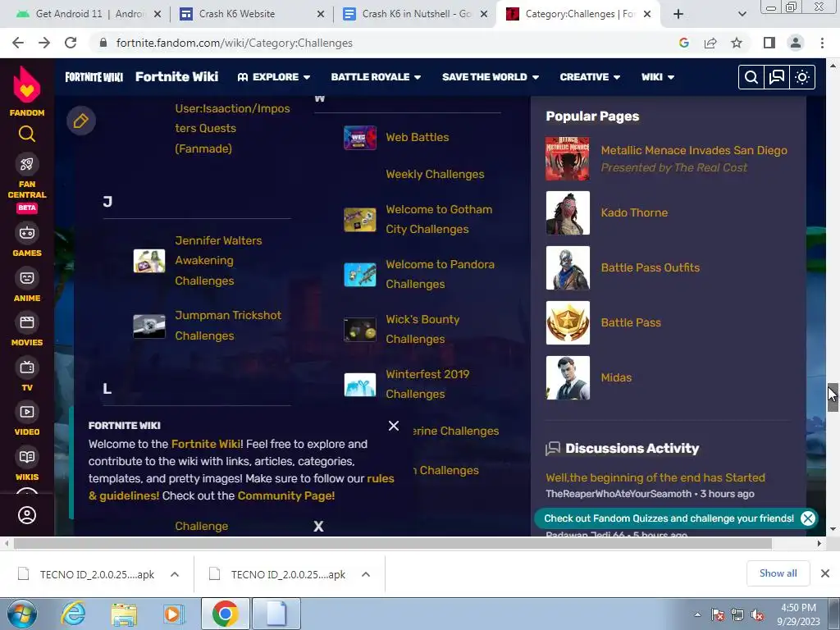Open the Fandom sidebar search icon
The width and height of the screenshot is (840, 630).
click(27, 134)
